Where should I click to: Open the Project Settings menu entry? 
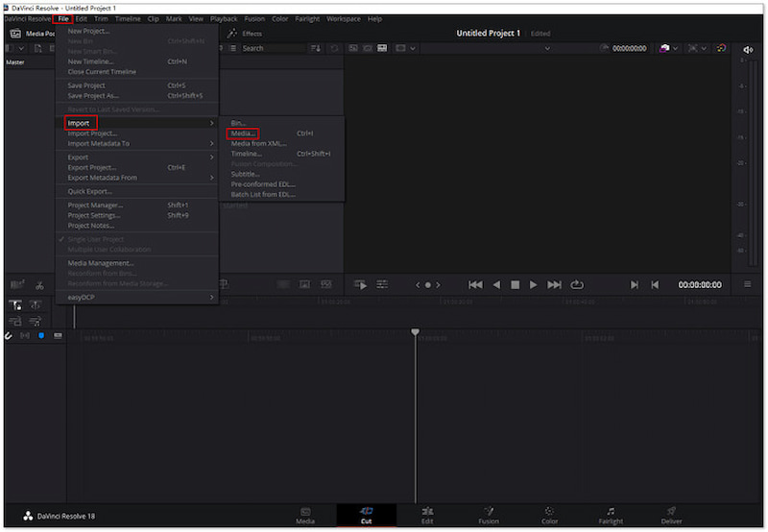click(x=92, y=215)
